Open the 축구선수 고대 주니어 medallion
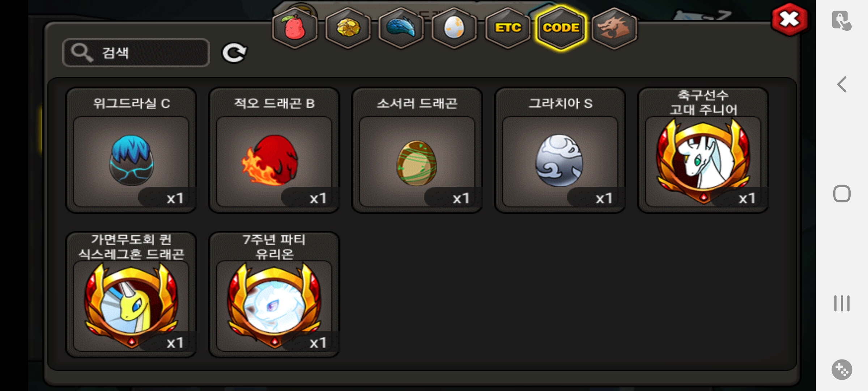868x391 pixels. [x=703, y=150]
